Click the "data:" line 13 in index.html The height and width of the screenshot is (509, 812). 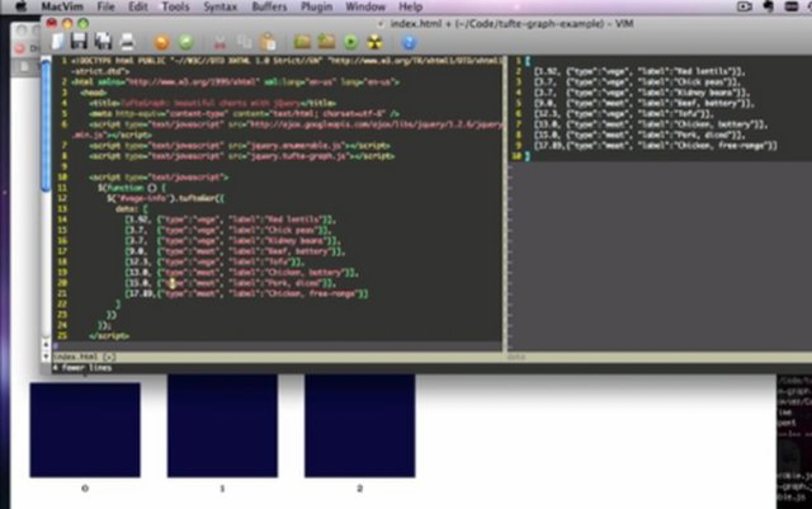[131, 209]
